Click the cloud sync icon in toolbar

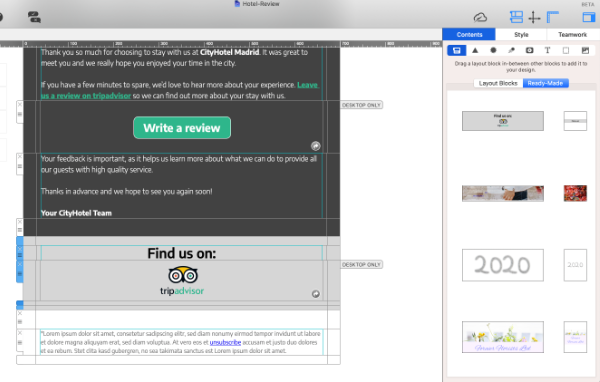pyautogui.click(x=480, y=17)
